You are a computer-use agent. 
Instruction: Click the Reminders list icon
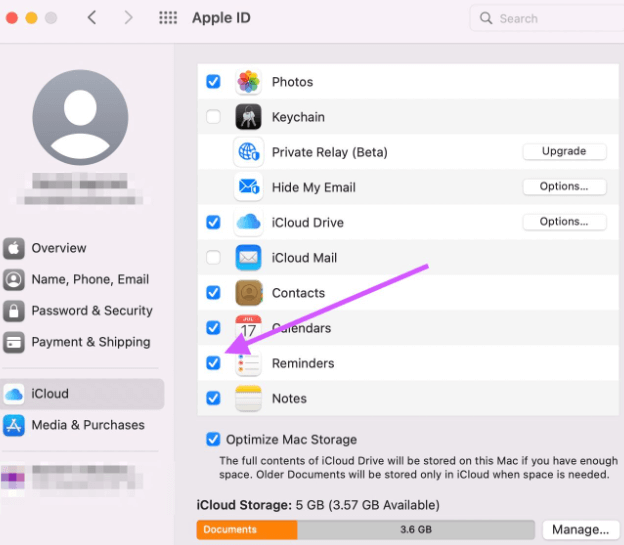(x=248, y=363)
